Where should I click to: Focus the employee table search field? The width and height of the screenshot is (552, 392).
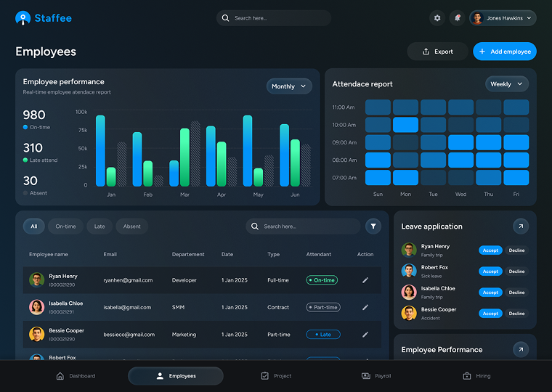point(303,226)
